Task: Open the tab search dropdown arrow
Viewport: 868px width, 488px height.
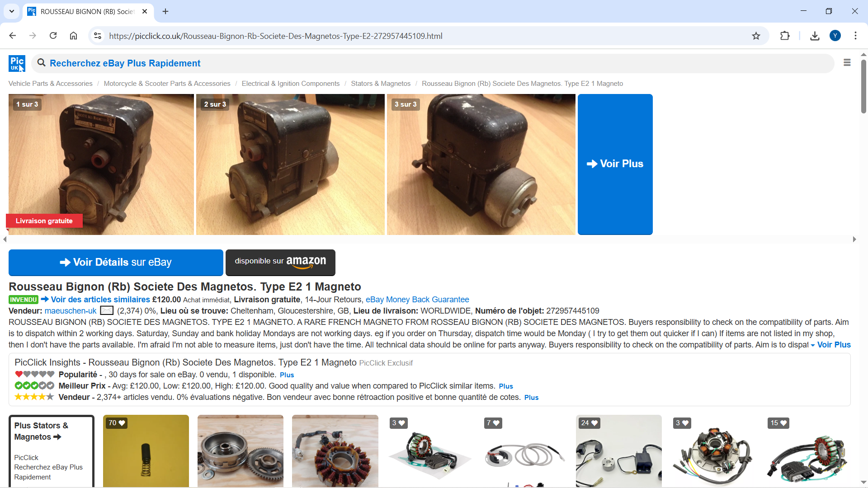Action: click(12, 11)
